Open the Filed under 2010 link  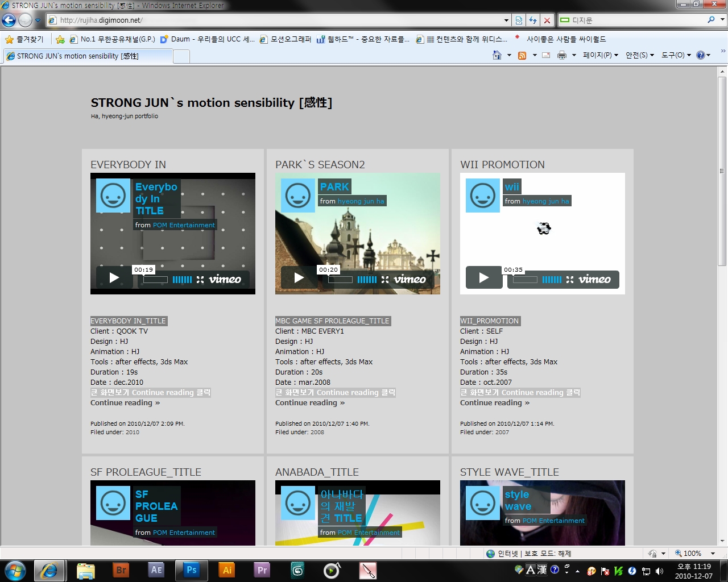(133, 433)
